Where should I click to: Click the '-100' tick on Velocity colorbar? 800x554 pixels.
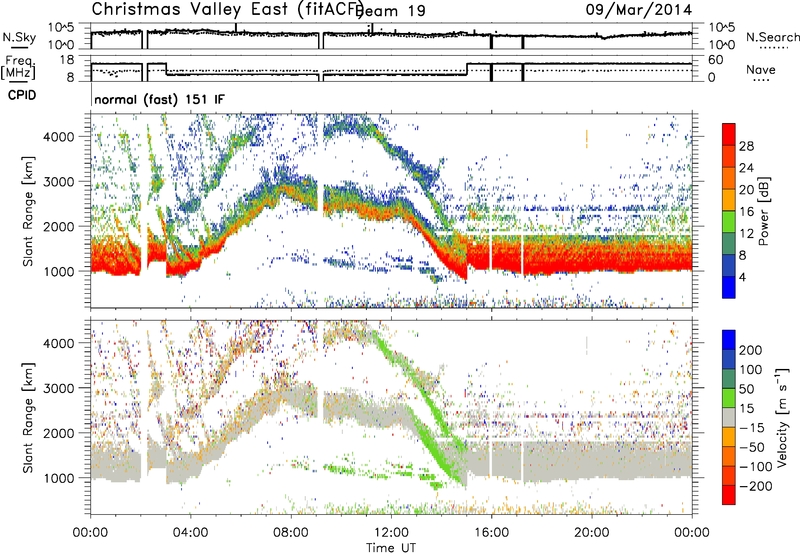[x=756, y=467]
